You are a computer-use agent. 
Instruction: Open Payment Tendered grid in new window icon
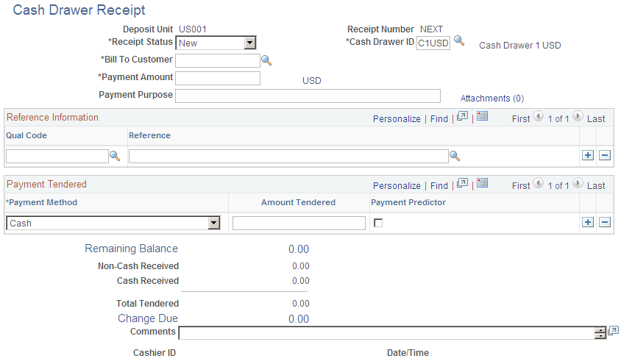(462, 183)
